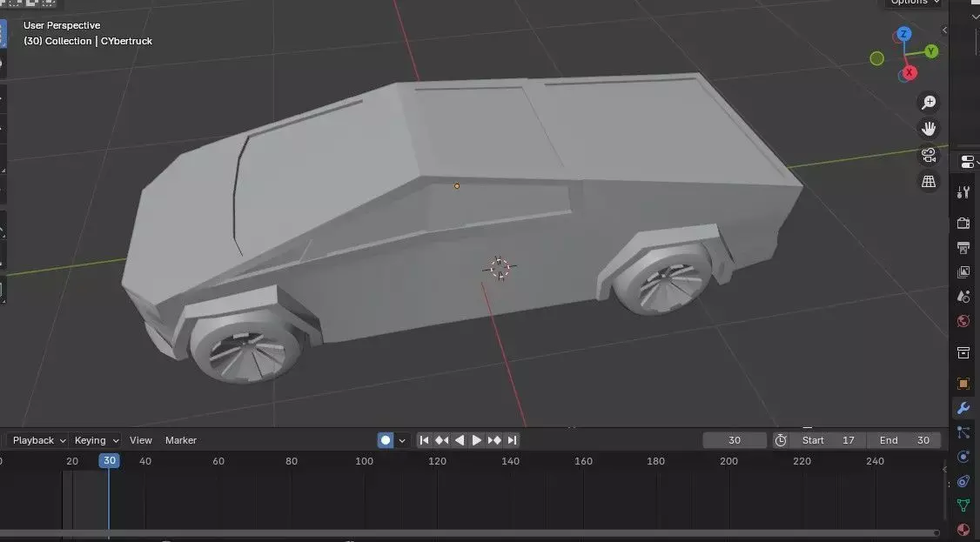Open the Modifiers wrench tab

click(x=963, y=408)
